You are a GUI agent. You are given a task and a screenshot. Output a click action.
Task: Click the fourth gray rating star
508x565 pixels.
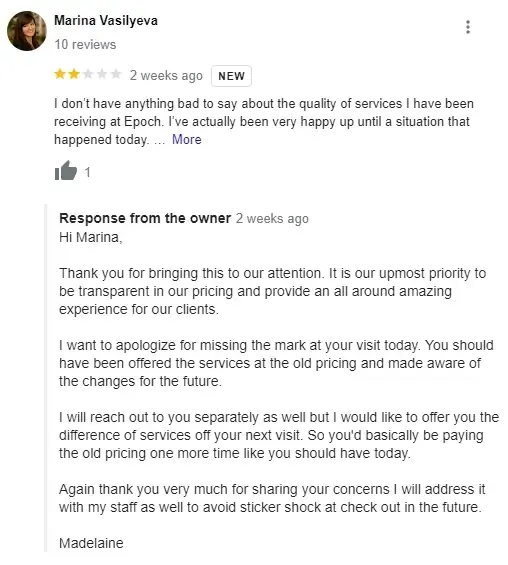tap(102, 74)
